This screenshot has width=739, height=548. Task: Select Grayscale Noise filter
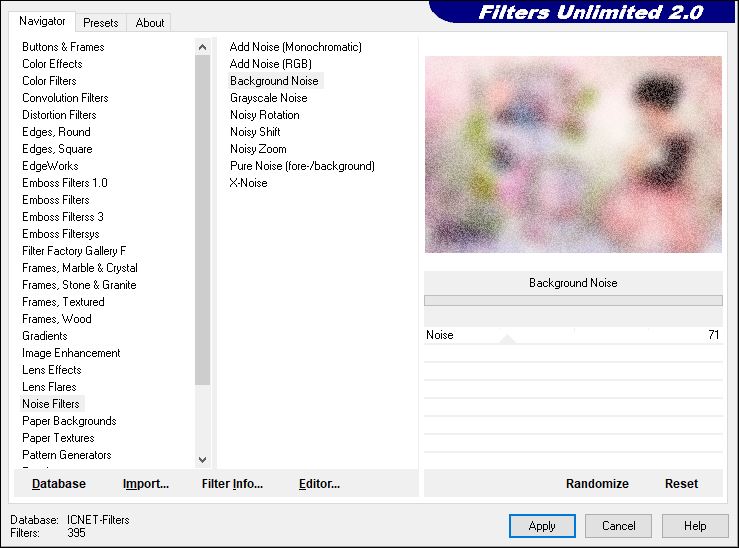[269, 98]
